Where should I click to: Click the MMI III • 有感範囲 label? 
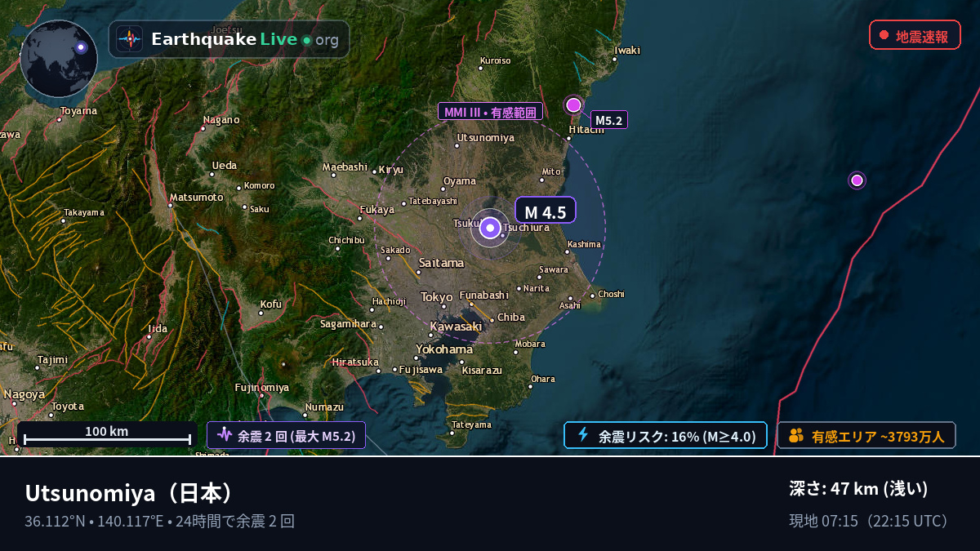point(490,112)
